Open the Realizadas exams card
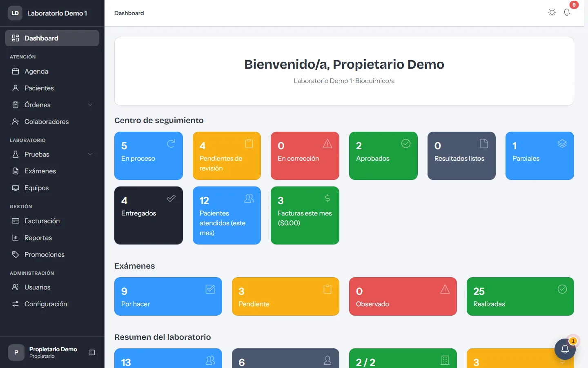Viewport: 588px width, 368px height. click(520, 296)
